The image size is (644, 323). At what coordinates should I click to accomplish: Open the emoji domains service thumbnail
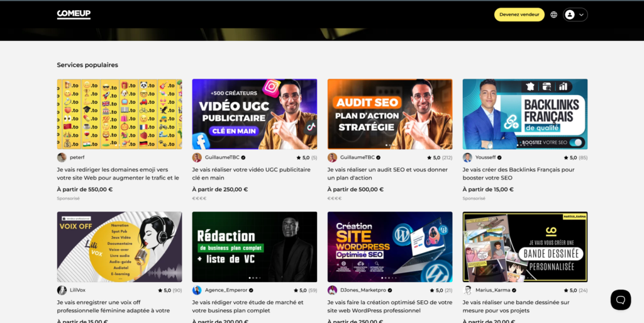pyautogui.click(x=119, y=114)
